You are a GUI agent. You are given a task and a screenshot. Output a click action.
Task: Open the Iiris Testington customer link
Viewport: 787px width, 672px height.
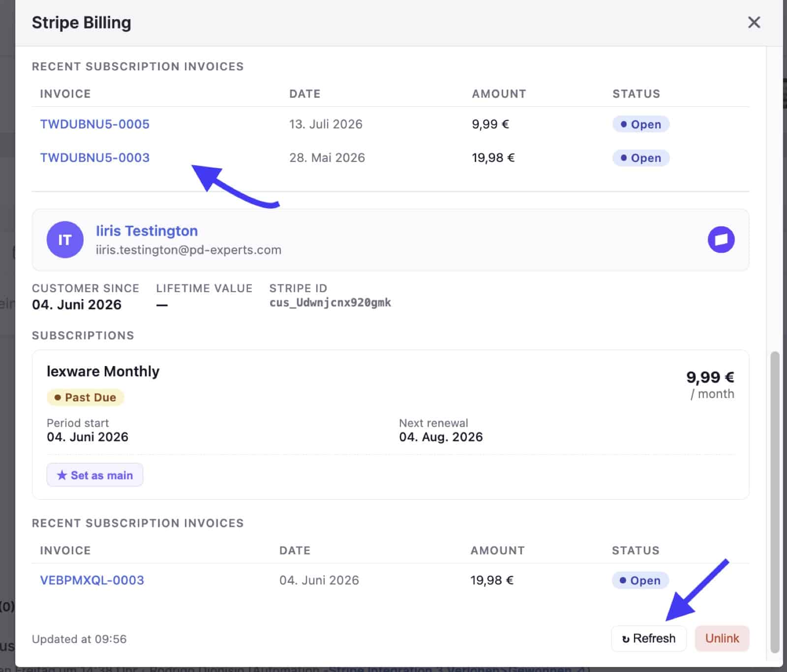tap(147, 231)
